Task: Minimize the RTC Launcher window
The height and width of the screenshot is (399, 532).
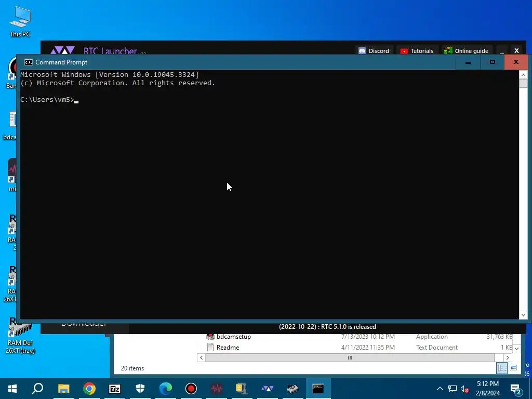Action: click(x=501, y=51)
